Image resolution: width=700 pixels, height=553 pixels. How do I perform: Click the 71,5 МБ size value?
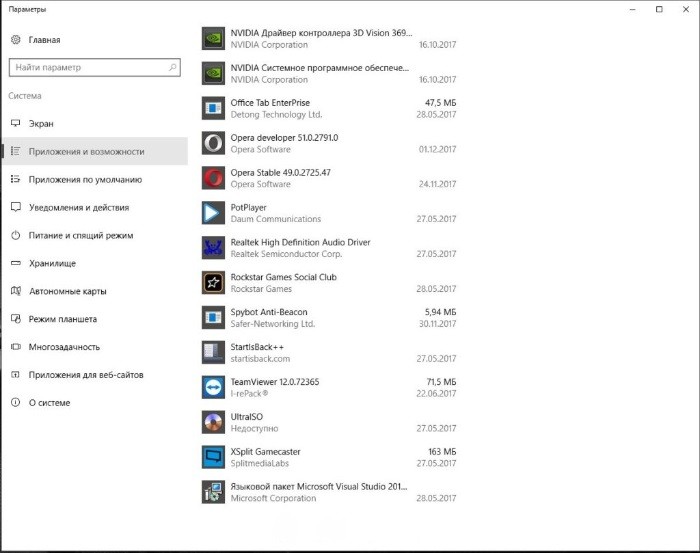point(441,382)
